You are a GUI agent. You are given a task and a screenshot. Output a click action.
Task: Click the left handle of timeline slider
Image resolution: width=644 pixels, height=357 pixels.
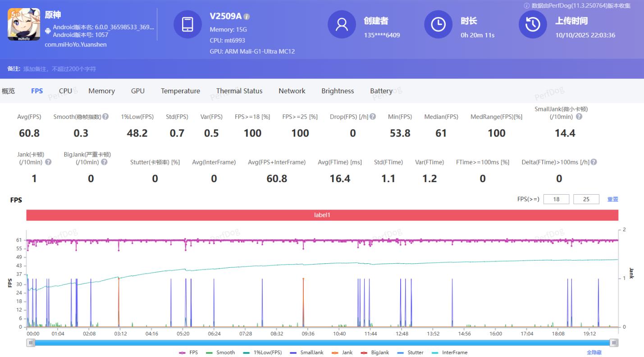(x=31, y=343)
